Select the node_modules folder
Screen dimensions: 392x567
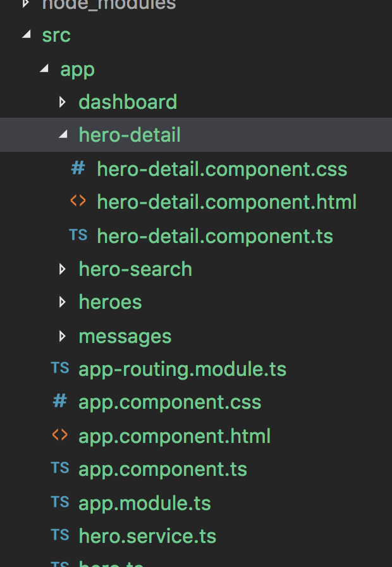pyautogui.click(x=109, y=5)
